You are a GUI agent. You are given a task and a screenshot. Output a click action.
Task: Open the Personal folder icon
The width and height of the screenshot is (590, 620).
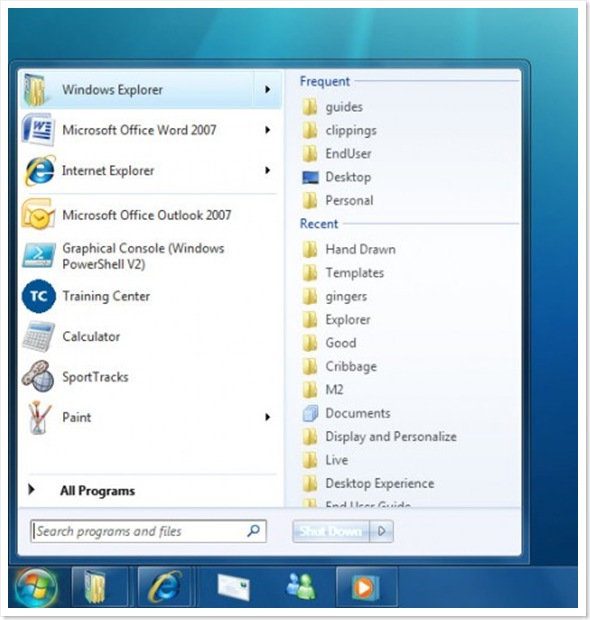(310, 200)
